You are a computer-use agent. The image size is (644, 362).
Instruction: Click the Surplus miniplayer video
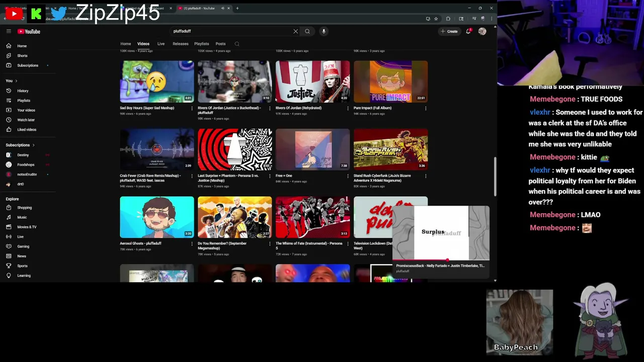pyautogui.click(x=441, y=233)
